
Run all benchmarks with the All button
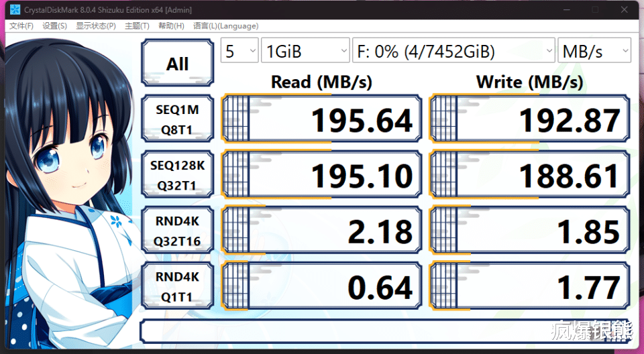[177, 62]
